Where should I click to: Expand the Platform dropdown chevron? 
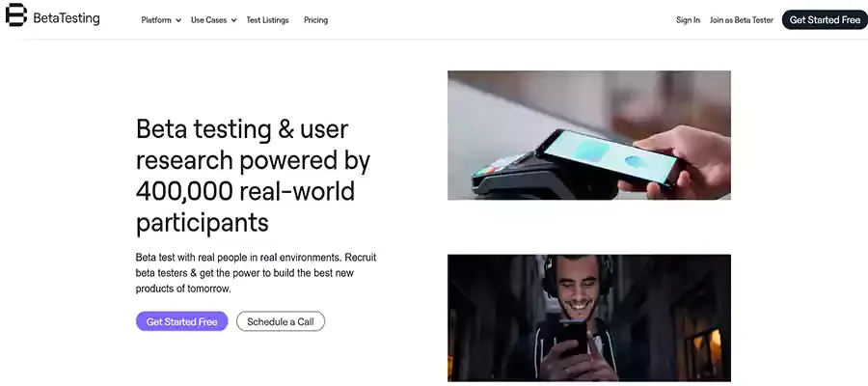[178, 20]
